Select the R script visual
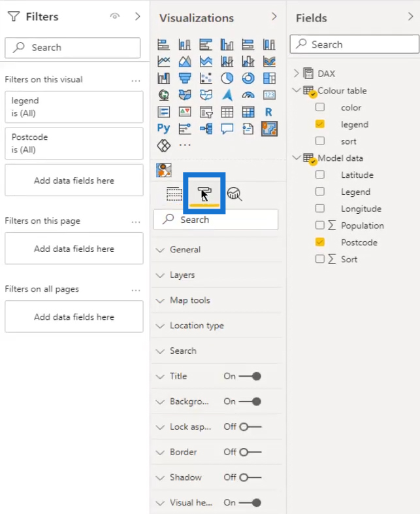Viewport: 420px width, 514px height. tap(269, 112)
